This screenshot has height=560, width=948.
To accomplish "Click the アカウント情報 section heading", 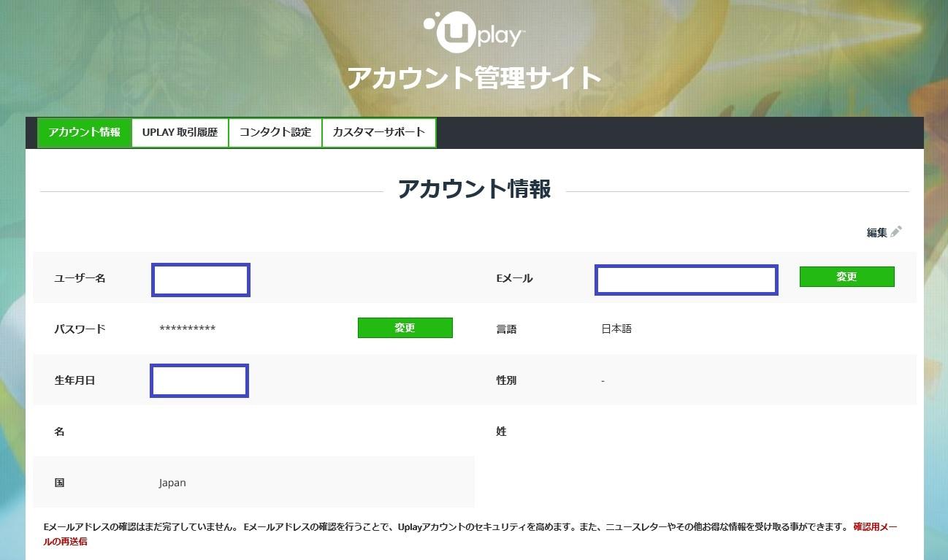I will point(474,189).
